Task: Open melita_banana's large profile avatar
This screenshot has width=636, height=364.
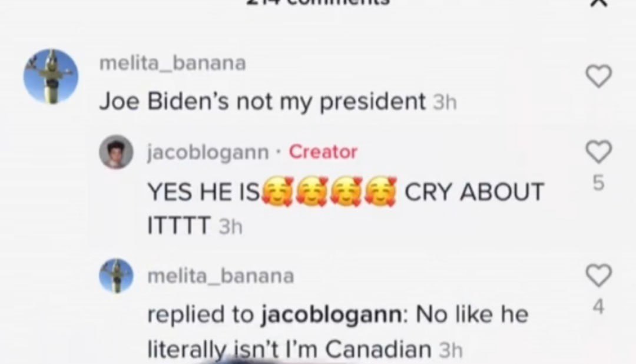Action: point(51,77)
